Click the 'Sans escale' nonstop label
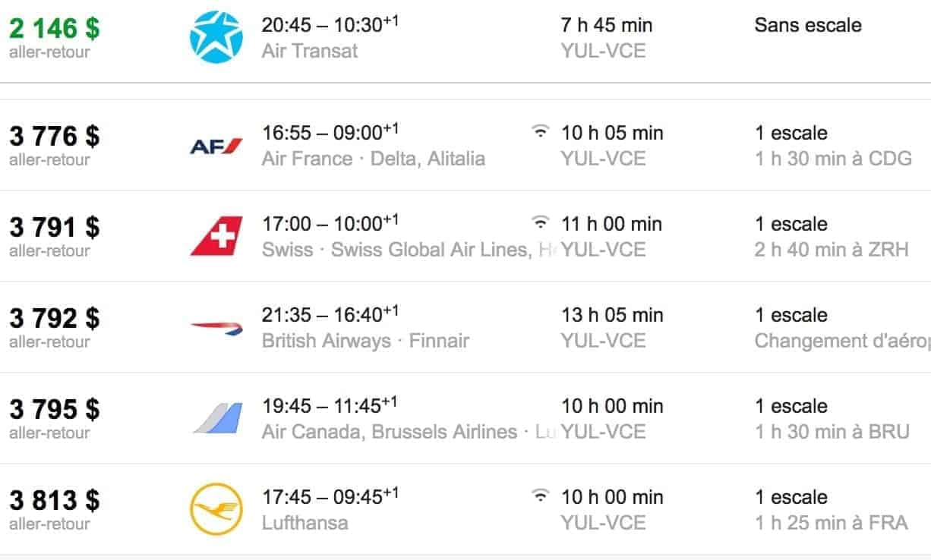The height and width of the screenshot is (560, 931). (x=808, y=25)
